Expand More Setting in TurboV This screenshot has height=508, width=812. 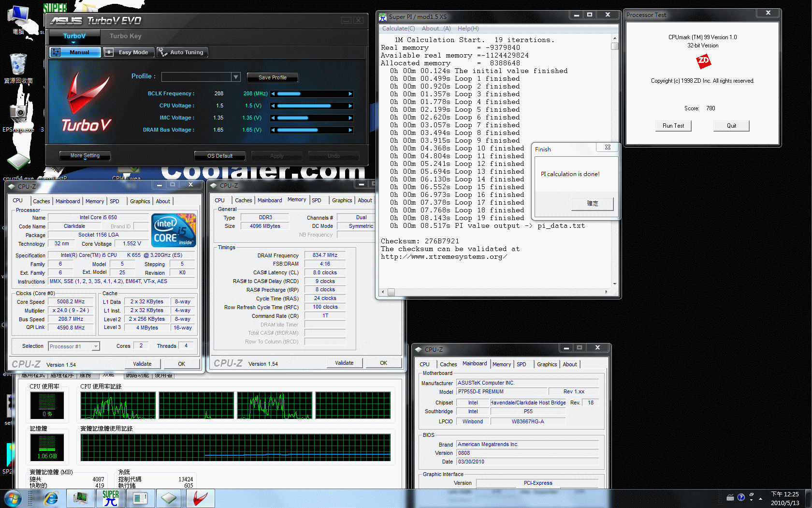[85, 156]
